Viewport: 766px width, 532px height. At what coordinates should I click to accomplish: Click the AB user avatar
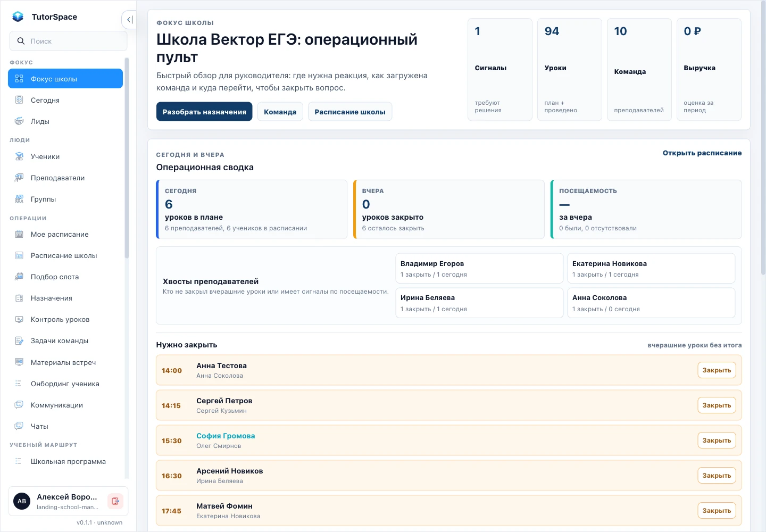coord(22,501)
